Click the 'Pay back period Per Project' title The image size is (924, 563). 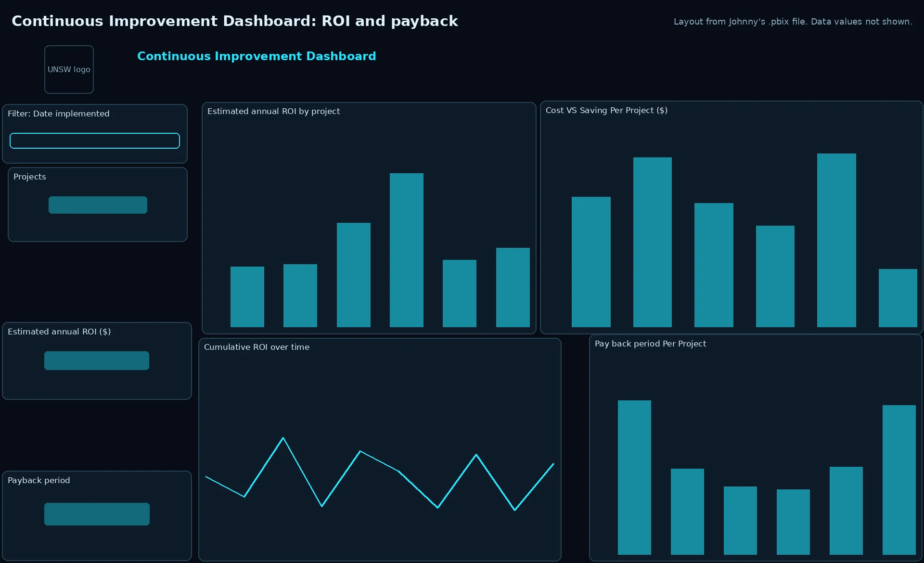point(650,344)
